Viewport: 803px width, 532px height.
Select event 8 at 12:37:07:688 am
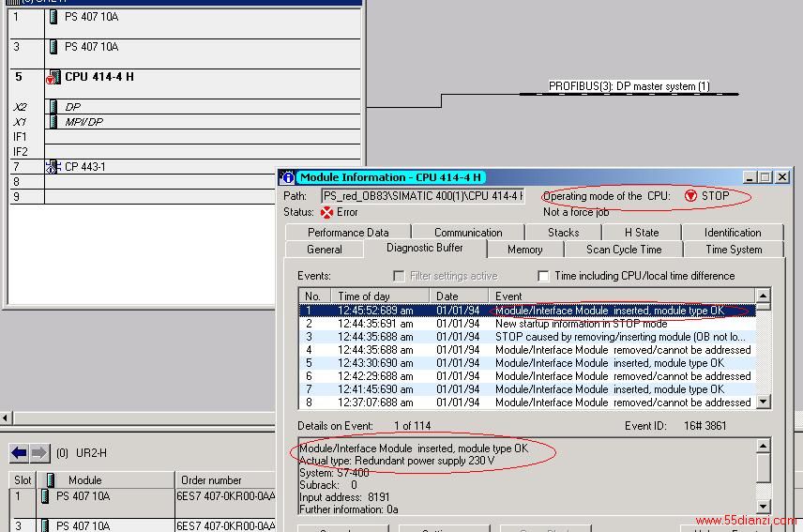[527, 403]
